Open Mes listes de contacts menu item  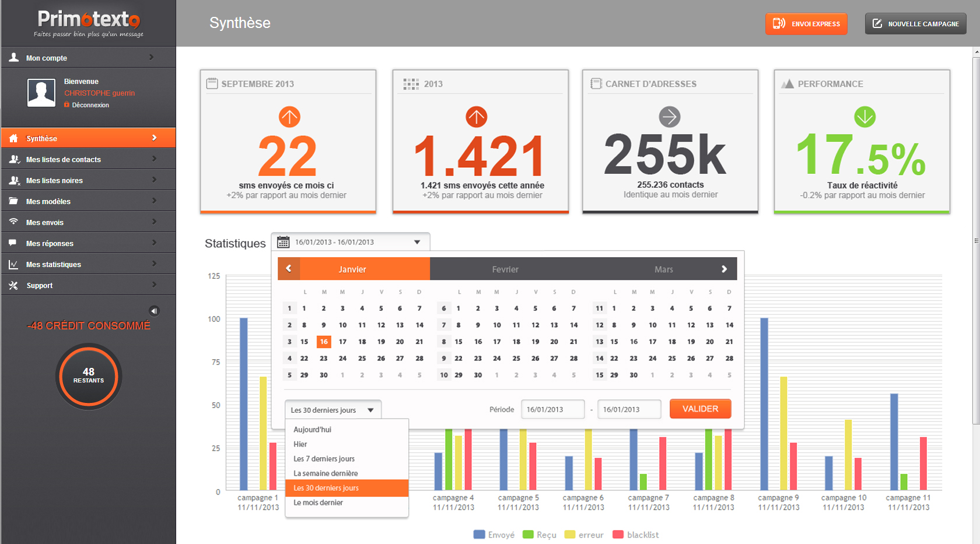coord(88,159)
